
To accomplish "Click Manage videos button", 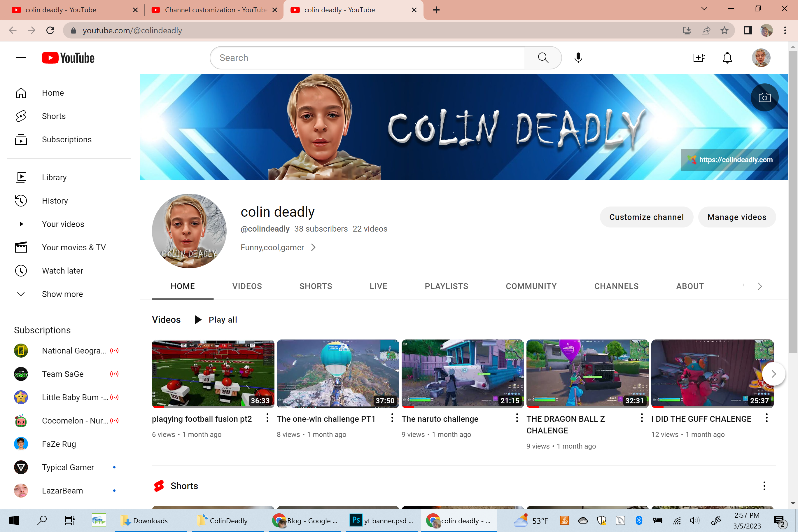I will click(x=737, y=217).
